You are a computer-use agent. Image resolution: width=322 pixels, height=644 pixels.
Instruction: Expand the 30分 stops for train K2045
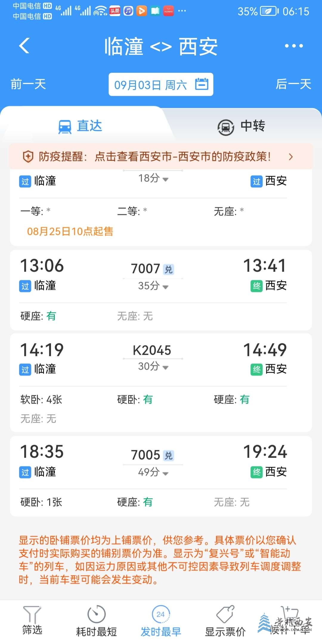pyautogui.click(x=153, y=366)
